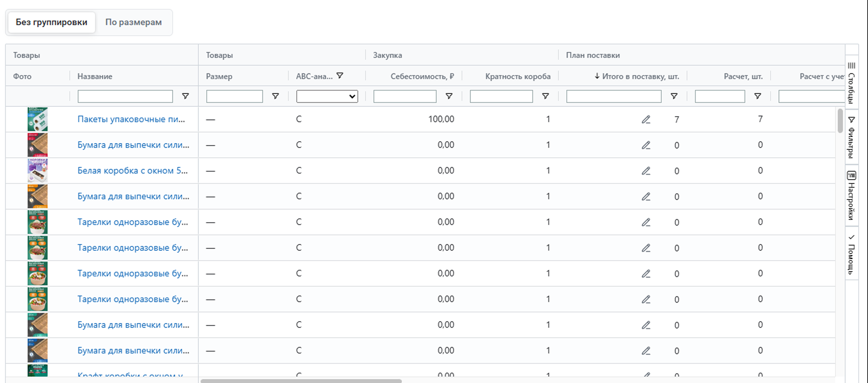This screenshot has width=868, height=383.
Task: Click filter icon beside Себестоимость filter field
Action: (449, 96)
